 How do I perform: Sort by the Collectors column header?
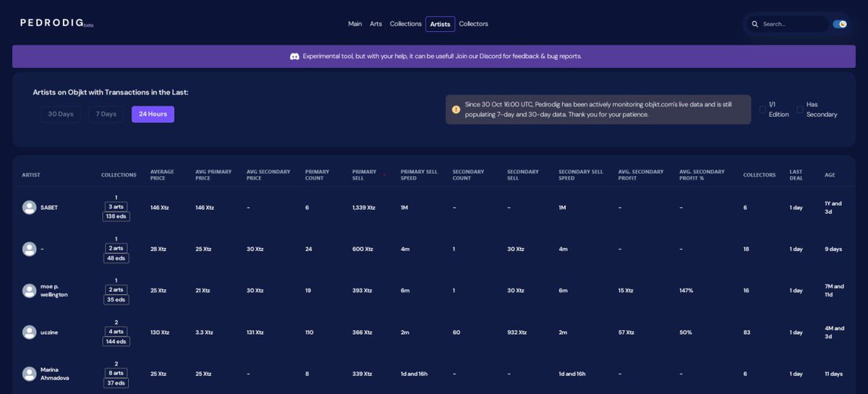click(x=759, y=175)
